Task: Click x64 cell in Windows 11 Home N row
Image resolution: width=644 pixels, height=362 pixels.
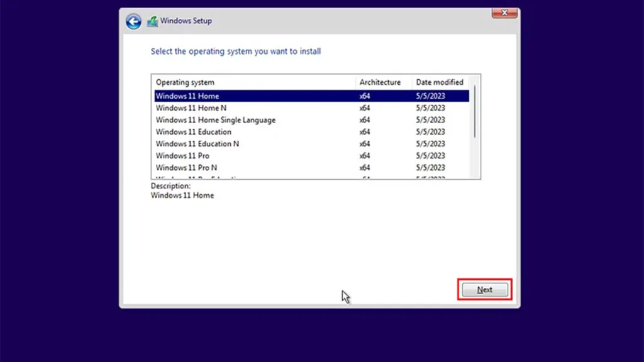Action: [365, 108]
